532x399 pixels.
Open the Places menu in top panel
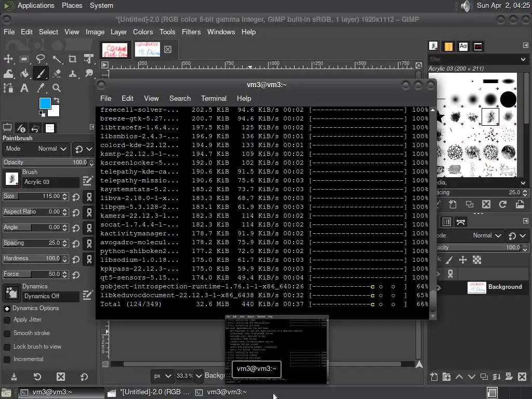pyautogui.click(x=72, y=6)
